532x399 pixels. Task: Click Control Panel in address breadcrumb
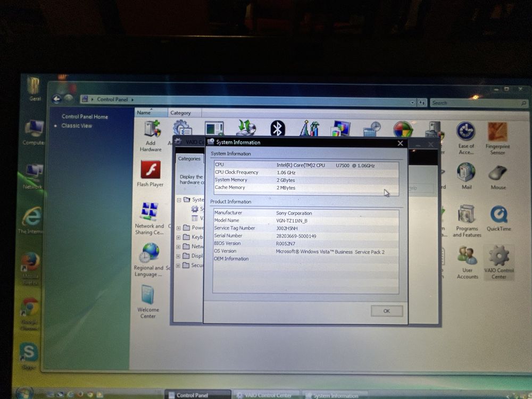pos(112,99)
